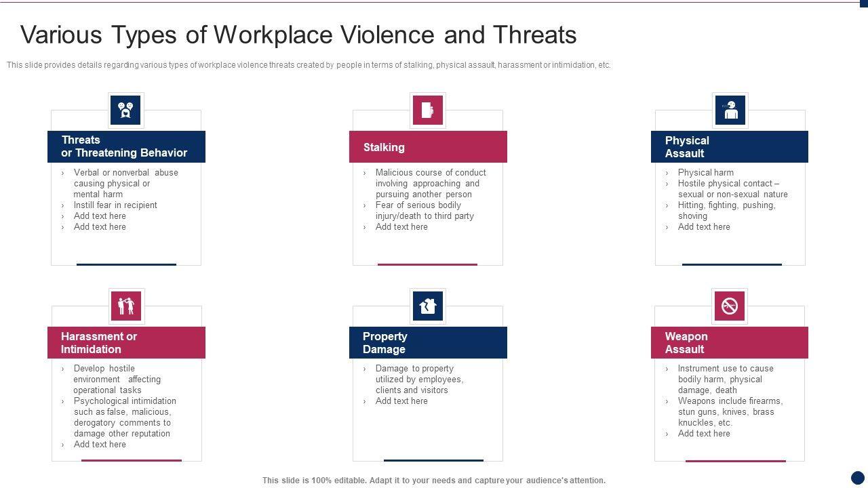Select the 'Fear of serious bodily injury/death' bullet

coord(425,210)
